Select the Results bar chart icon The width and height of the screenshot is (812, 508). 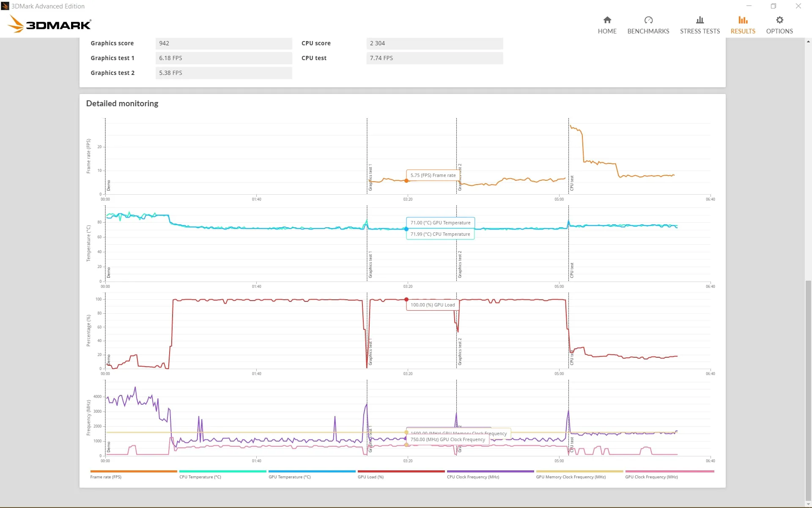point(743,20)
